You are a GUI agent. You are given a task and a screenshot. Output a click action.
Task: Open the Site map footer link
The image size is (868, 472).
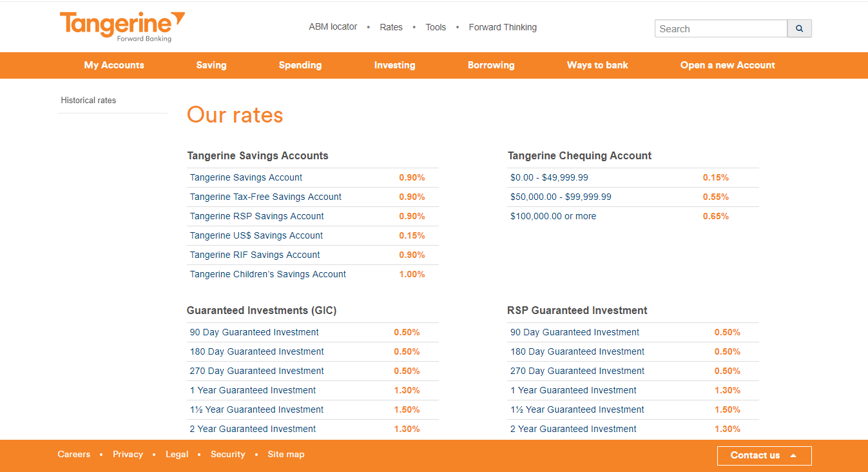[286, 455]
